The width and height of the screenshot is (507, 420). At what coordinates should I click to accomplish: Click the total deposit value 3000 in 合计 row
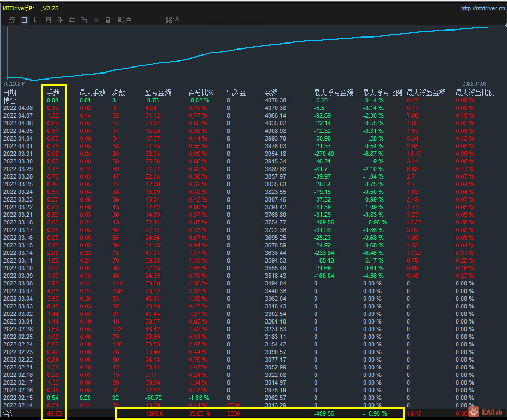233,413
